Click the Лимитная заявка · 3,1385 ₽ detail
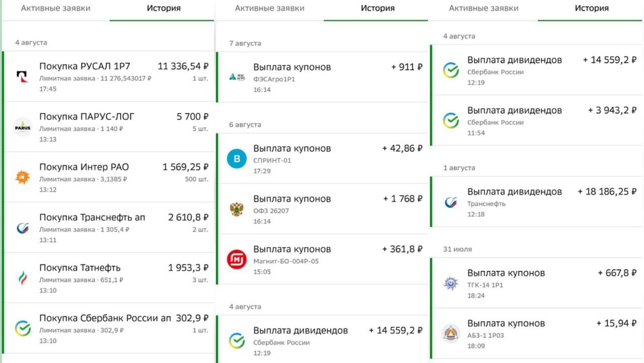 click(84, 179)
